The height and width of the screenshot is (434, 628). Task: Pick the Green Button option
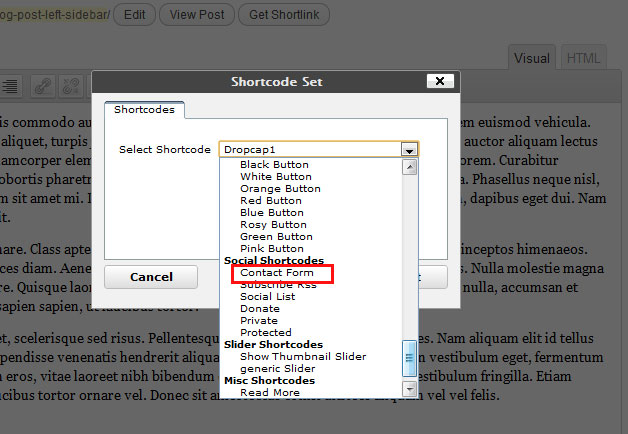coord(276,237)
